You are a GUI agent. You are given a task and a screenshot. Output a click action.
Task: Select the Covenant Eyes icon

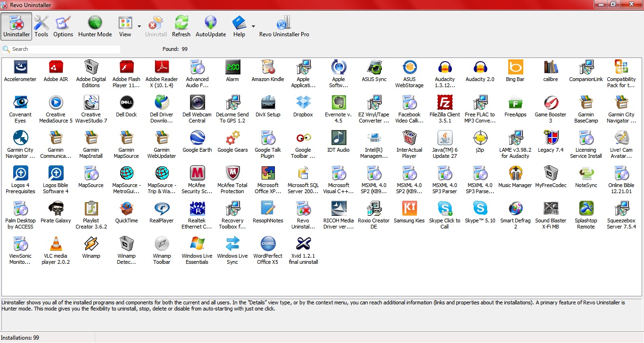[20, 103]
